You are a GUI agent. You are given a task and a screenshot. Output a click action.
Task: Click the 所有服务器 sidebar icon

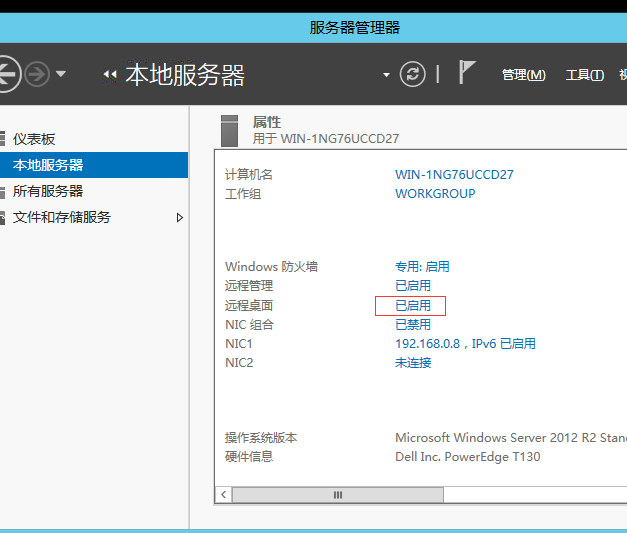pos(2,191)
